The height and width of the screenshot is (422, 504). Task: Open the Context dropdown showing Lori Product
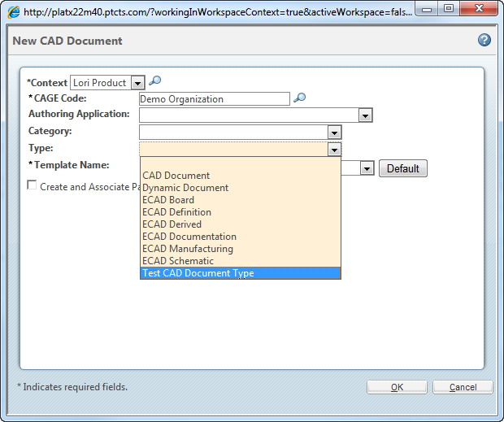(x=137, y=83)
